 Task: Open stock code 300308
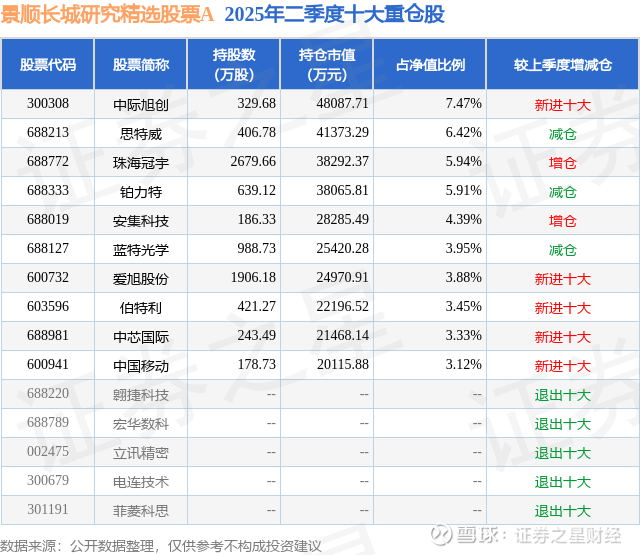pos(48,103)
